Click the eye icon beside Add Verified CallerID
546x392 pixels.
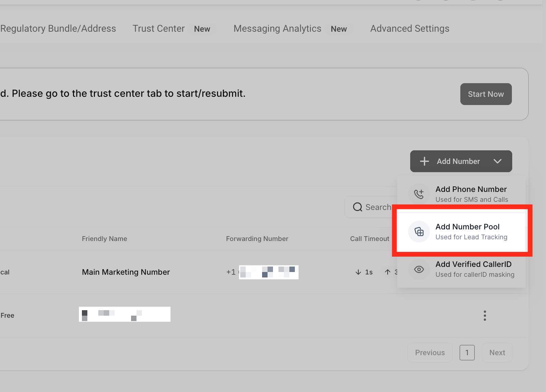point(419,269)
